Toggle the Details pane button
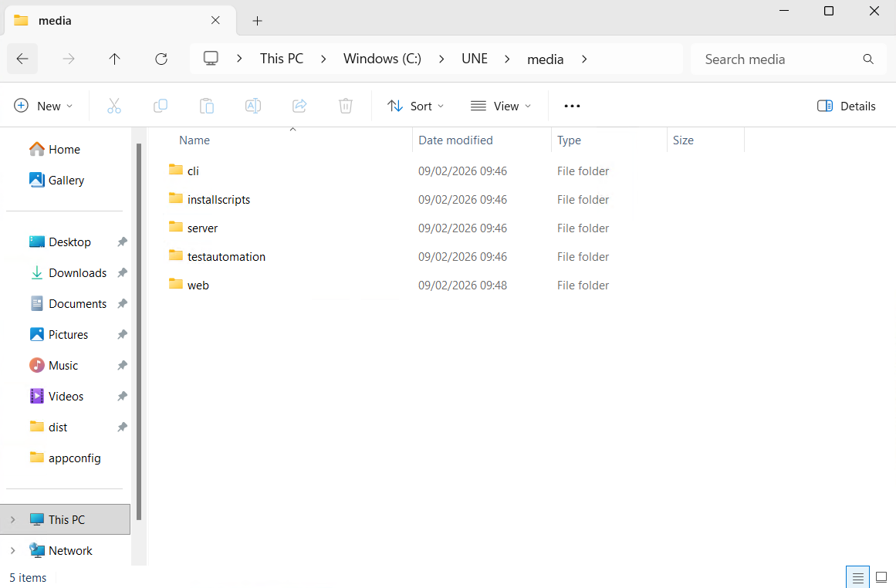This screenshot has height=588, width=896. pyautogui.click(x=847, y=106)
